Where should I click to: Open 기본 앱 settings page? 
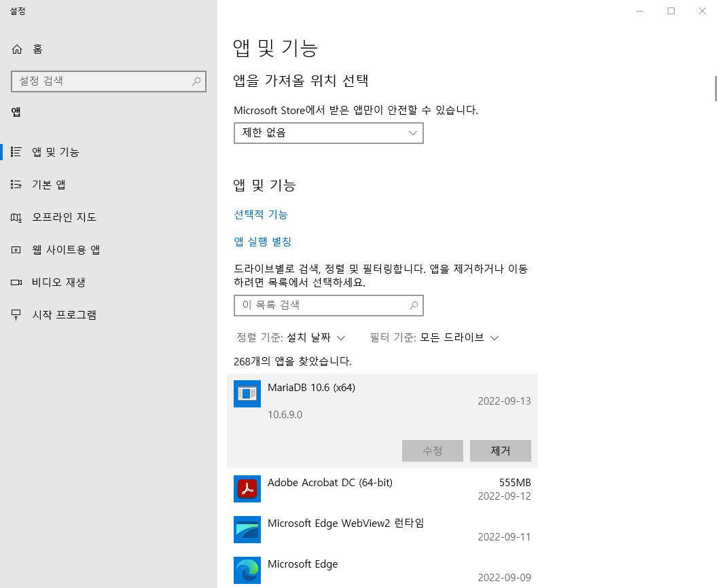click(109, 185)
